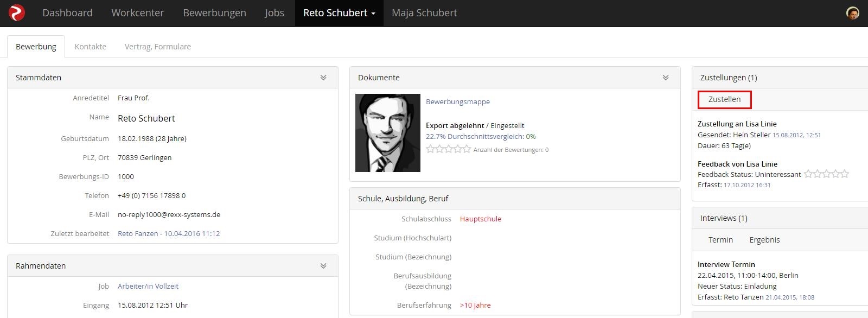Open the user avatar menu

point(853,13)
